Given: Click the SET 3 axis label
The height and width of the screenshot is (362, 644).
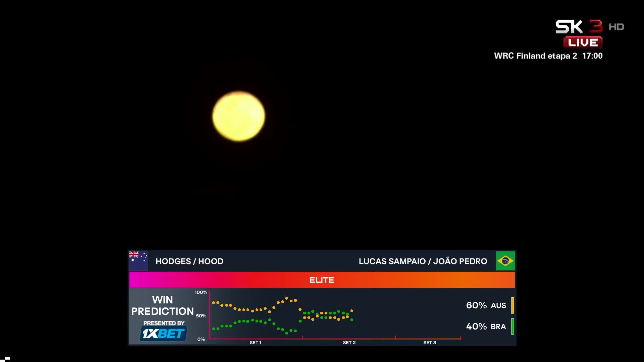Looking at the screenshot, I should [430, 343].
